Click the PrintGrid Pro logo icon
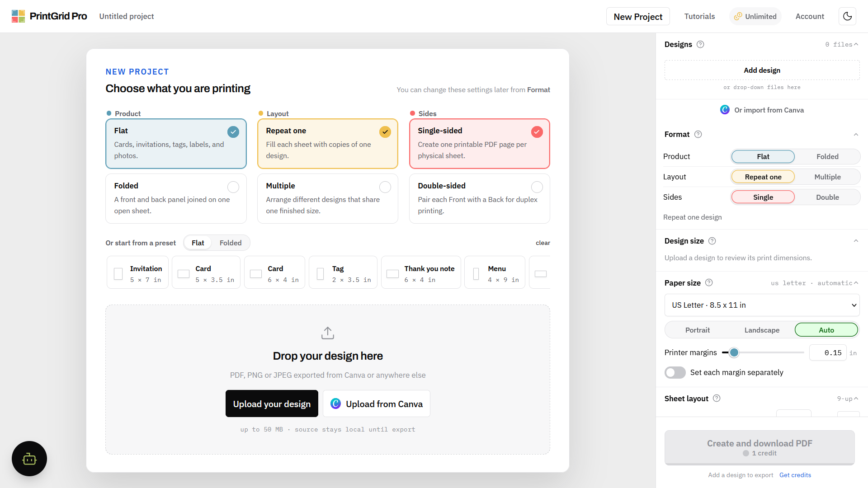 tap(18, 16)
